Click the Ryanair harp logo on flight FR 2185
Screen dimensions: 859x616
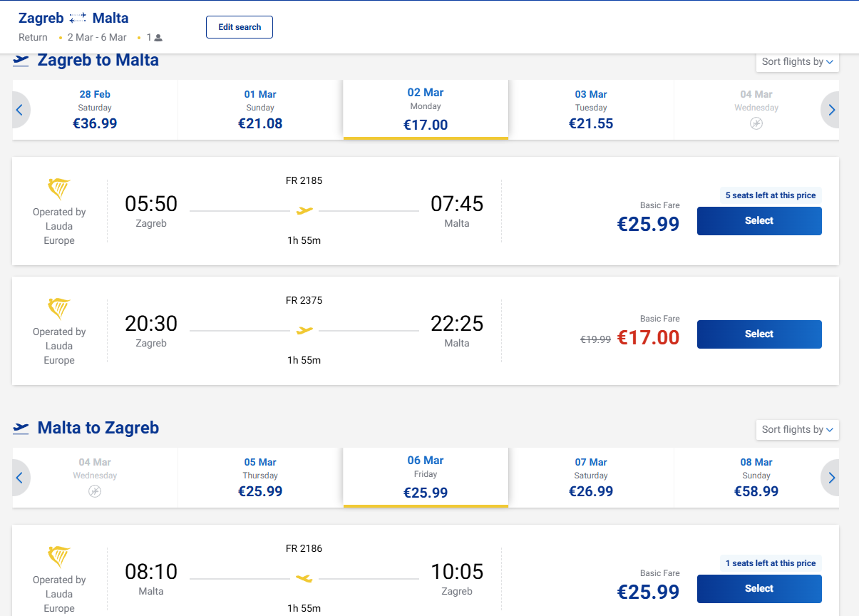click(x=59, y=190)
